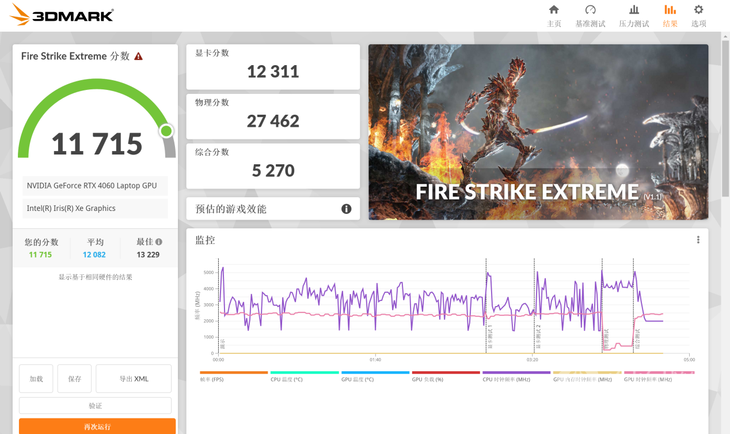Toggle GPU 温度 (°C) legend swatch
The image size is (730, 434).
375,373
